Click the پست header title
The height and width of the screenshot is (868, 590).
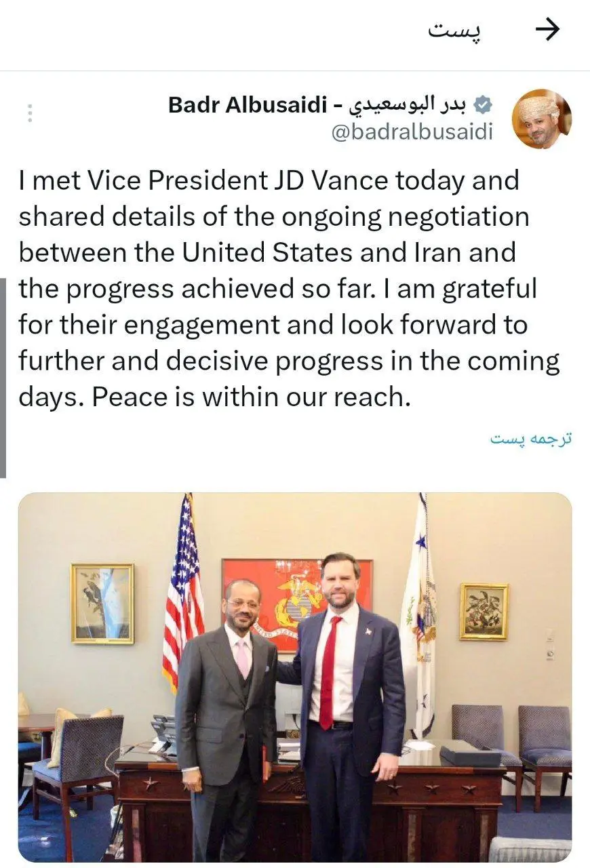456,31
